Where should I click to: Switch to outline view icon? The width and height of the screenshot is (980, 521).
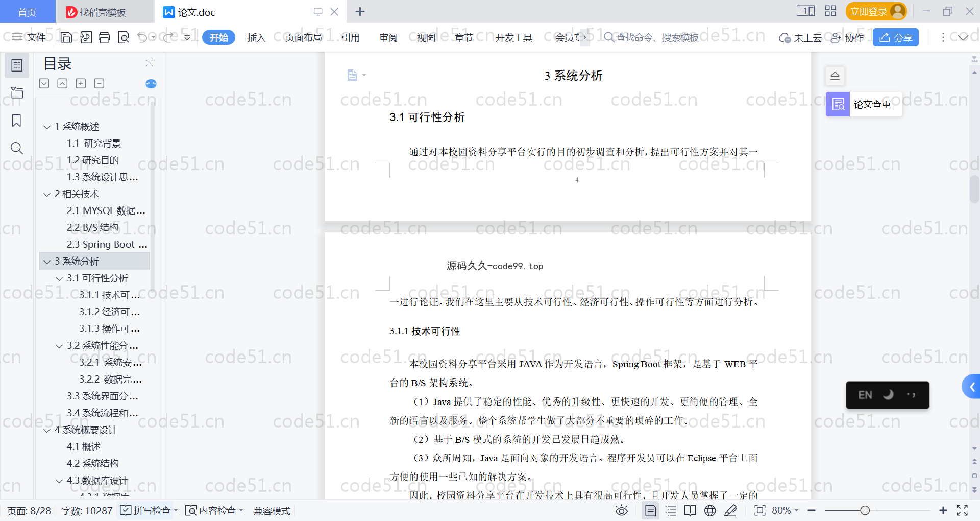pos(671,510)
